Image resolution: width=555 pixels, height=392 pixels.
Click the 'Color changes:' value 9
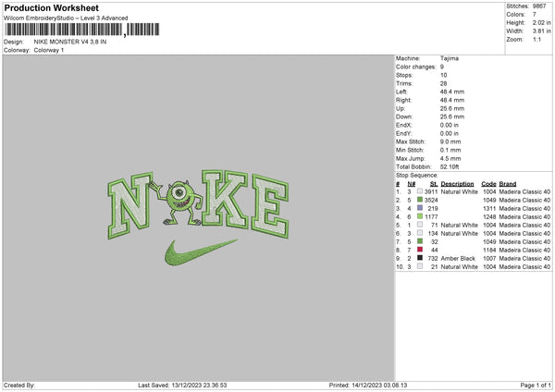(442, 67)
